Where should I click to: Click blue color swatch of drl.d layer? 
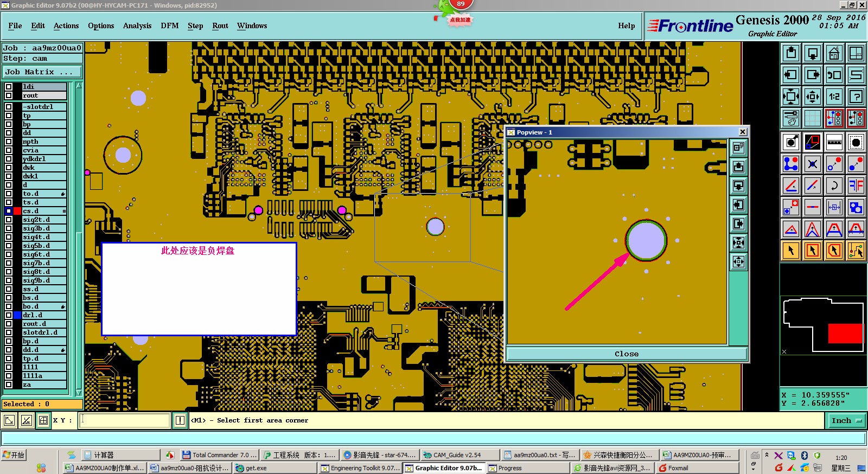click(x=17, y=315)
